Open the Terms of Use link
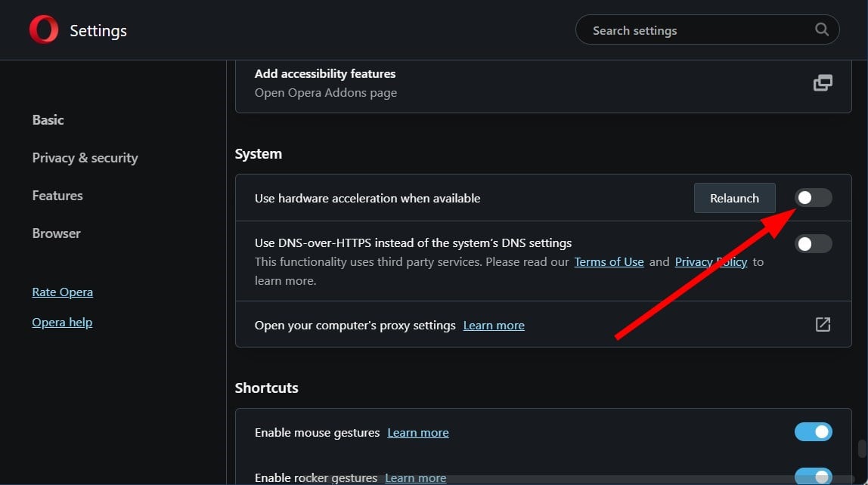Image resolution: width=868 pixels, height=485 pixels. [x=609, y=262]
